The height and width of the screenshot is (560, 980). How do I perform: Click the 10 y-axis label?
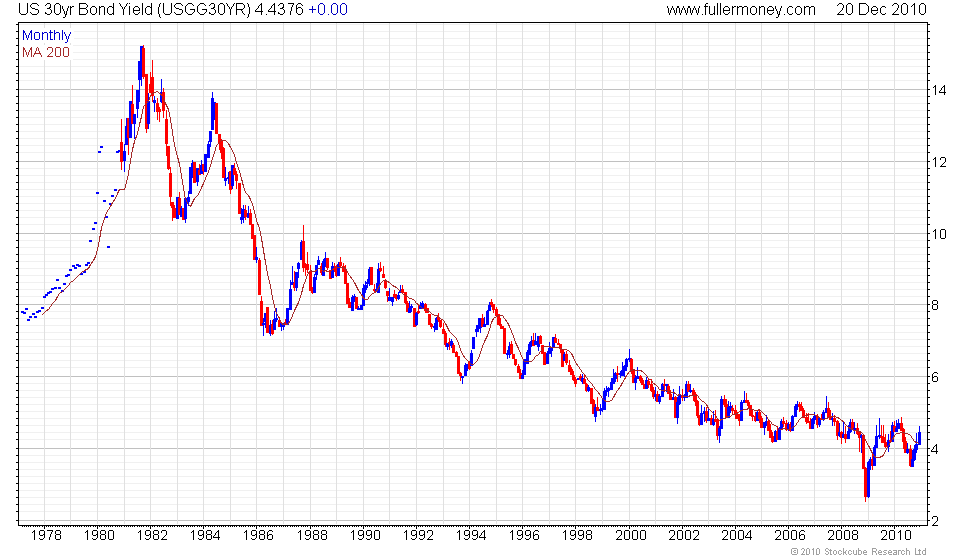pos(939,234)
